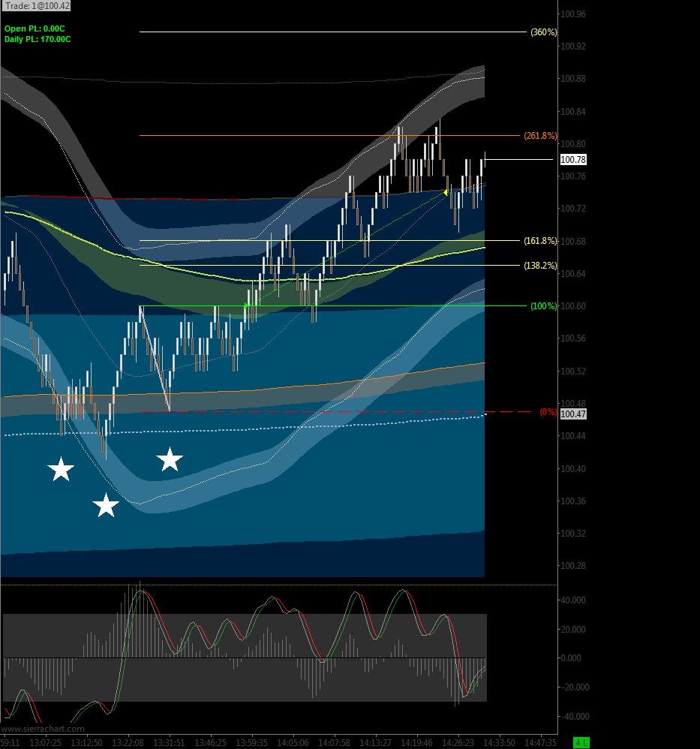Click the red 0% Fibonacci label
This screenshot has height=749, width=700.
click(x=548, y=412)
